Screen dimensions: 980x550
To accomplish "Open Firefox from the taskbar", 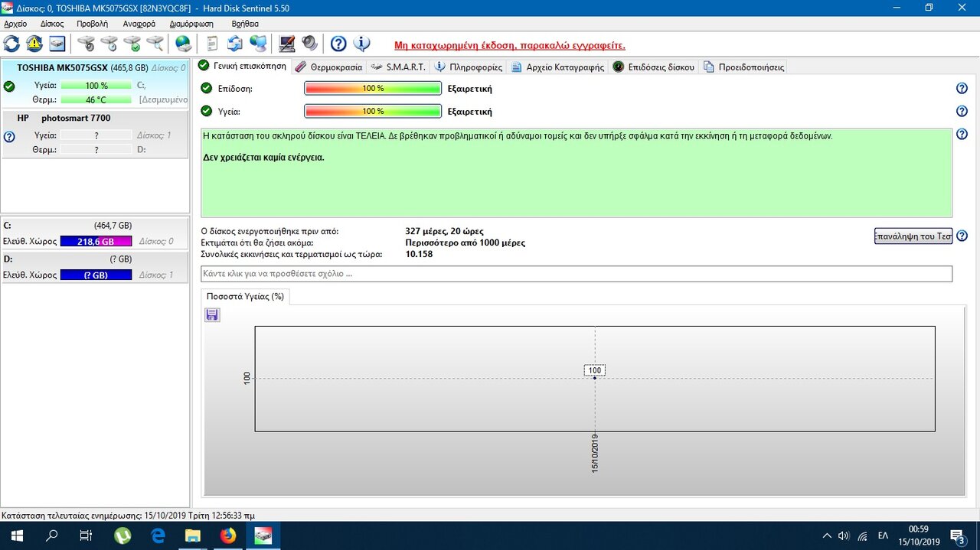I will [x=228, y=535].
